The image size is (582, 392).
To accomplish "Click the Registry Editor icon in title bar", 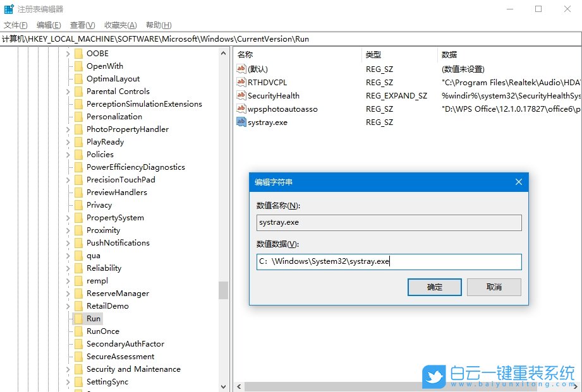I will [x=8, y=8].
